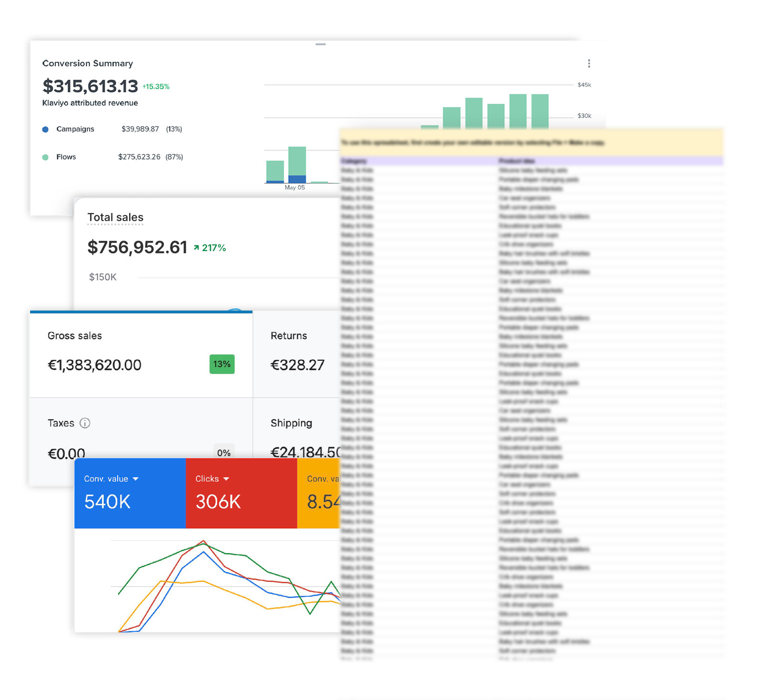This screenshot has width=762, height=700.
Task: Select the Returns card
Action: (296, 355)
